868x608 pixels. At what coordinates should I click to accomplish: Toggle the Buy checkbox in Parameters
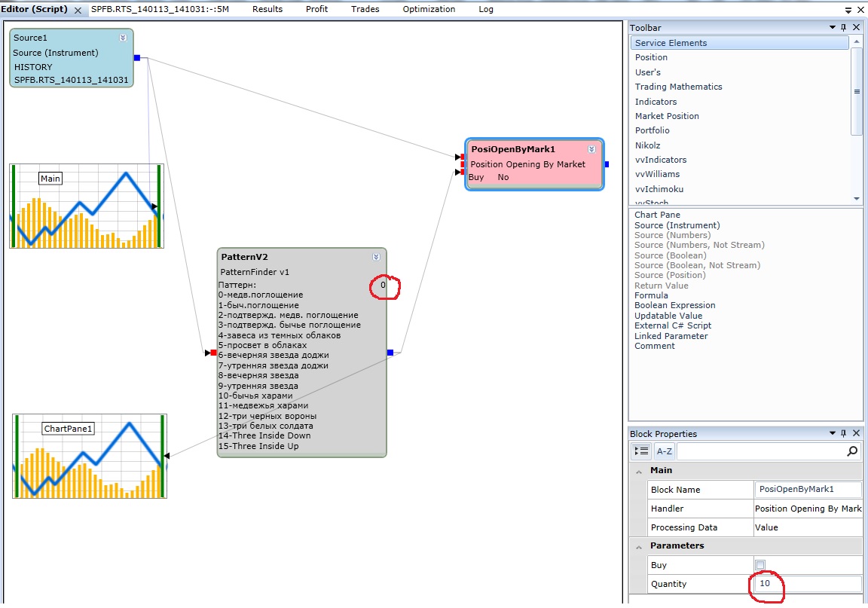(x=760, y=565)
